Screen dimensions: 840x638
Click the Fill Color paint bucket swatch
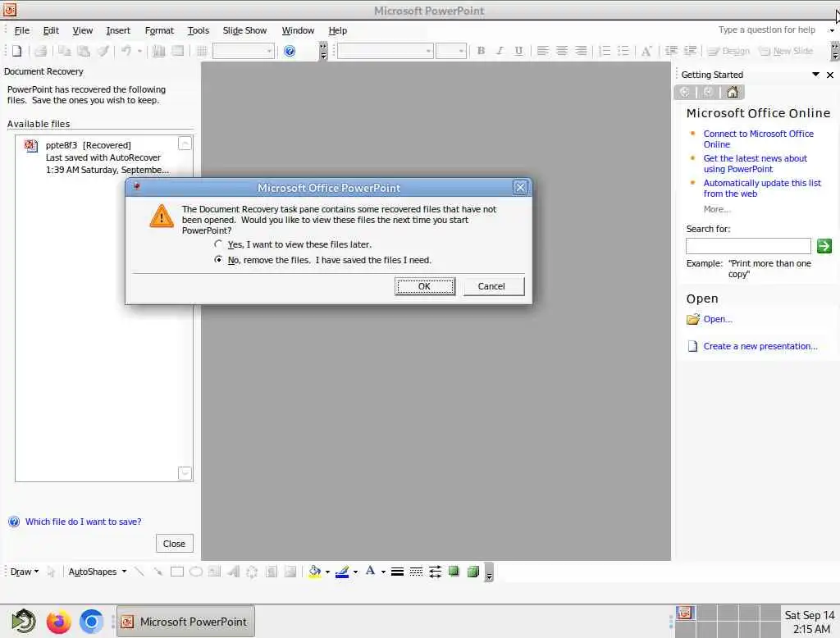[315, 572]
